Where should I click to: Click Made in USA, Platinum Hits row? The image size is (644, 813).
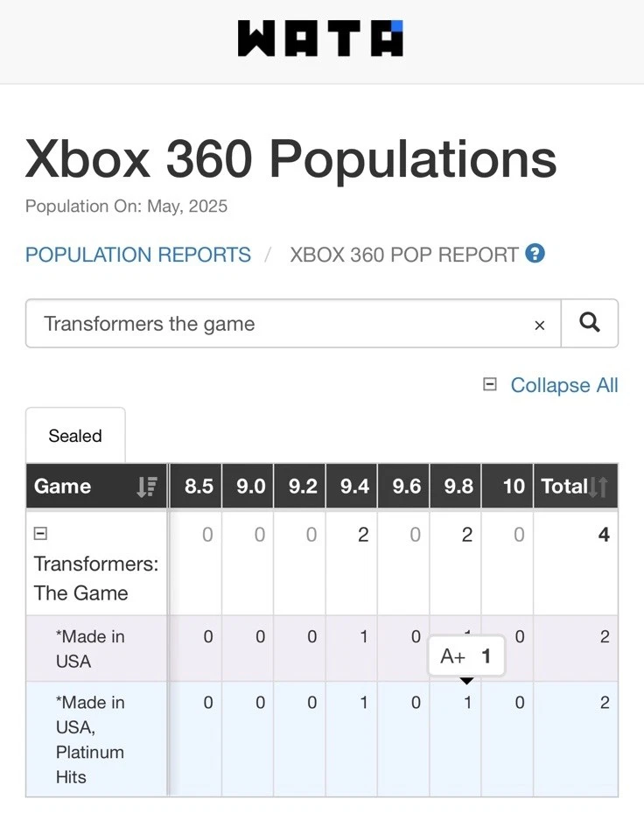click(90, 739)
